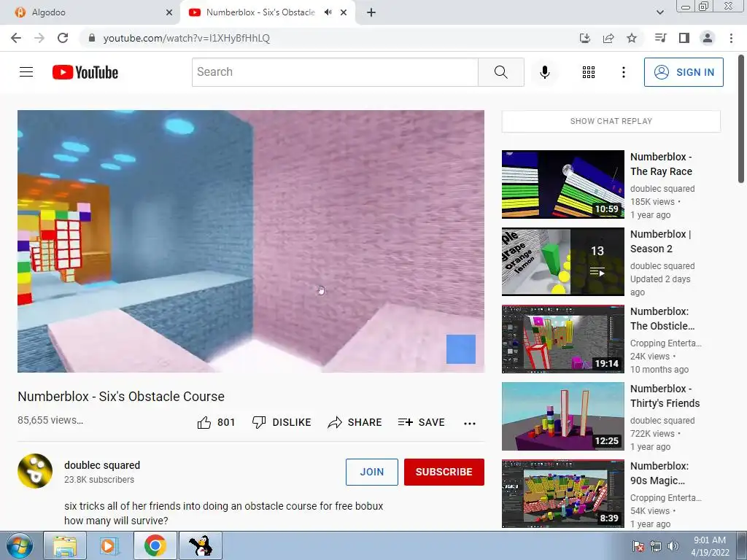Screen dimensions: 747x560
Task: Click the YouTube search input field
Action: (335, 72)
